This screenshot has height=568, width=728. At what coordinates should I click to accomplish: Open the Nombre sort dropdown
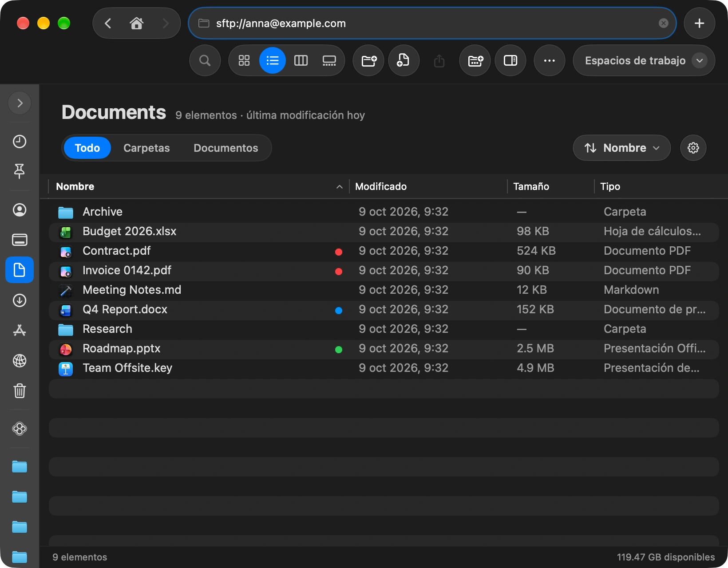pyautogui.click(x=621, y=148)
